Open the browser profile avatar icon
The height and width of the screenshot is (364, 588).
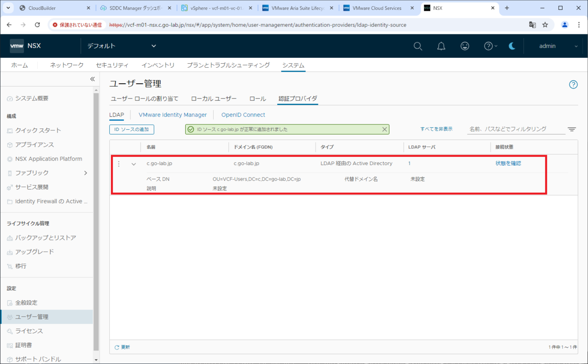click(564, 24)
